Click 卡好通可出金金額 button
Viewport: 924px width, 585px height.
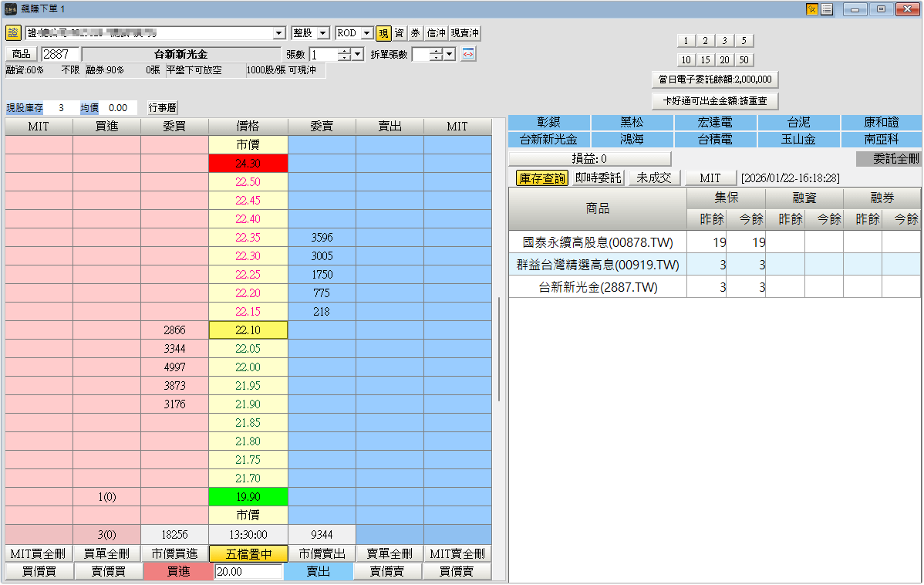point(715,101)
